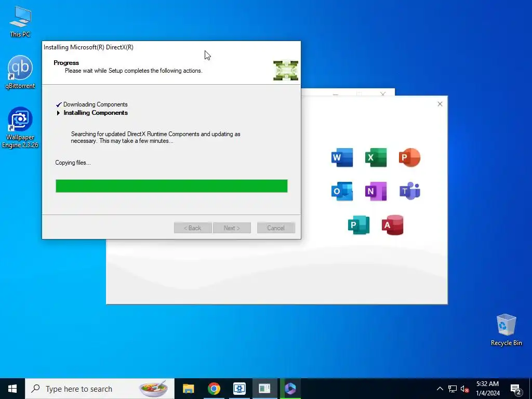Click the Access icon in Office splash window
Image resolution: width=532 pixels, height=399 pixels.
393,225
